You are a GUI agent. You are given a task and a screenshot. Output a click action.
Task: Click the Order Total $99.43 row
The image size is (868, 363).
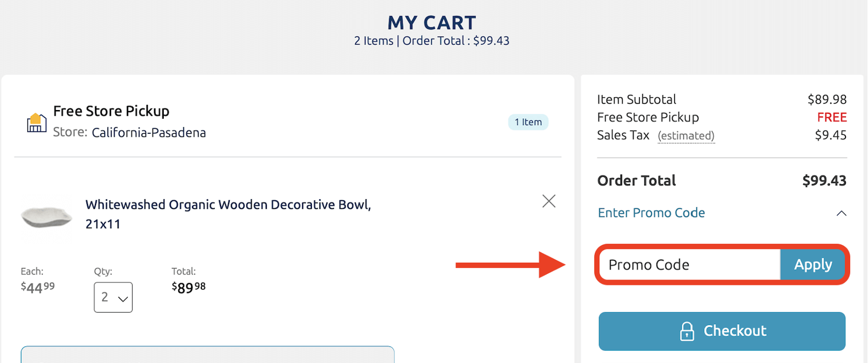click(x=722, y=181)
